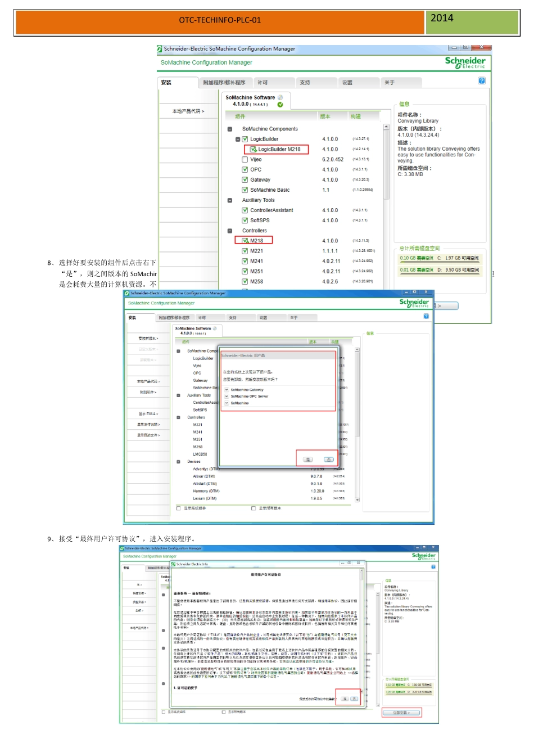Viewport: 534px width, 756px height.
Task: Open 关于 tab in top window
Action: tap(401, 83)
